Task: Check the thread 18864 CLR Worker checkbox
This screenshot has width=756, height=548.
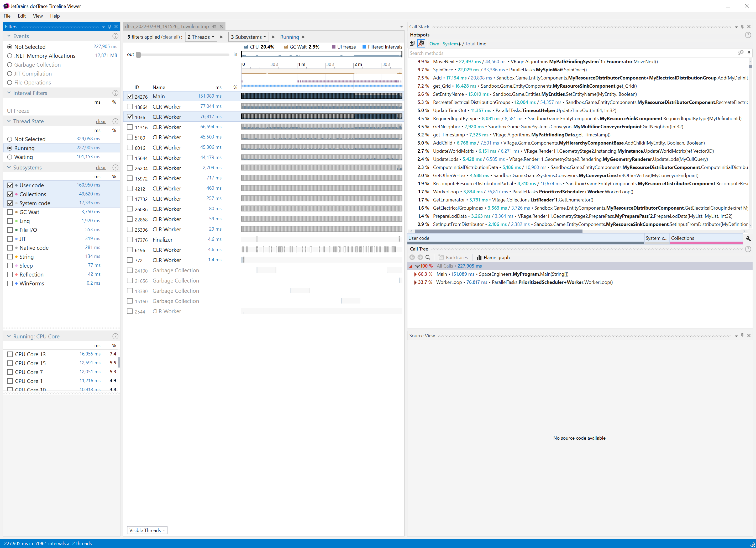Action: click(x=130, y=107)
